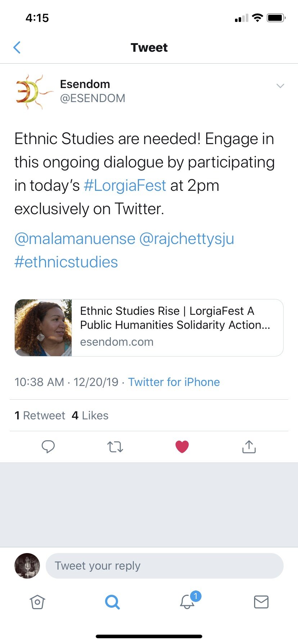Focus the Tweet your reply field
The image size is (298, 644).
point(164,566)
